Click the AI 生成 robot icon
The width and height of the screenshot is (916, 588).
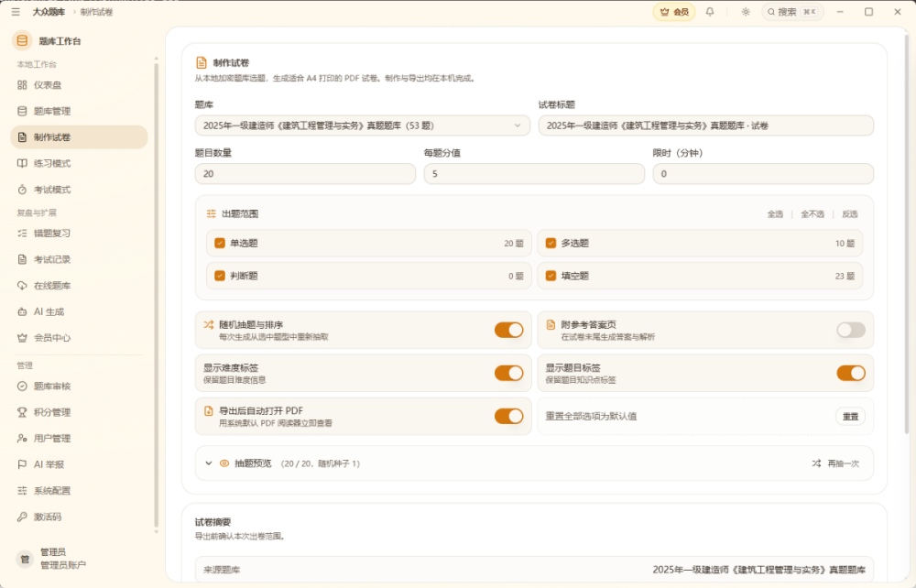[22, 311]
